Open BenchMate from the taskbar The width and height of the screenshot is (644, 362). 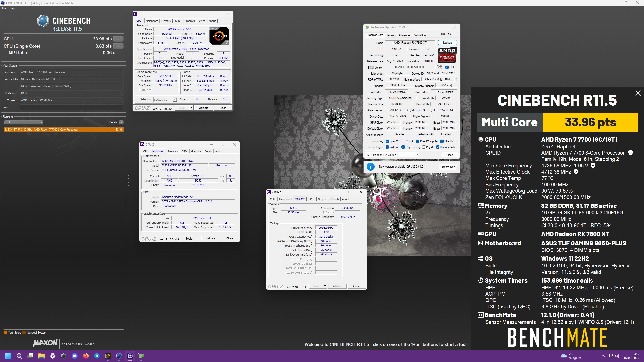pyautogui.click(x=108, y=356)
